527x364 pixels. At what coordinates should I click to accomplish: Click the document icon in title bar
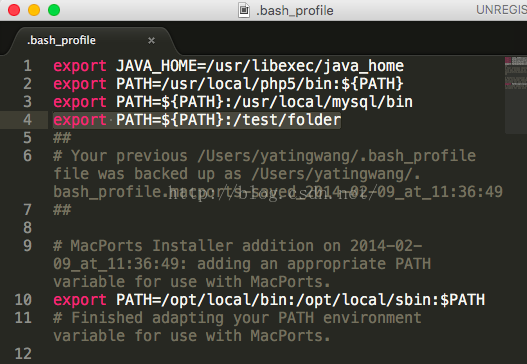[x=244, y=10]
